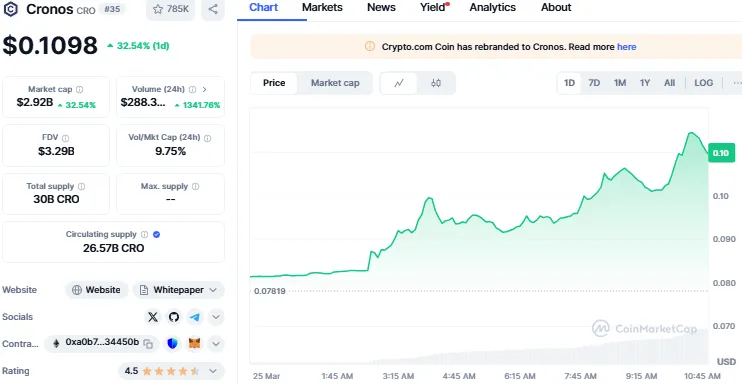Click the 0.07819 baseline price label

270,291
